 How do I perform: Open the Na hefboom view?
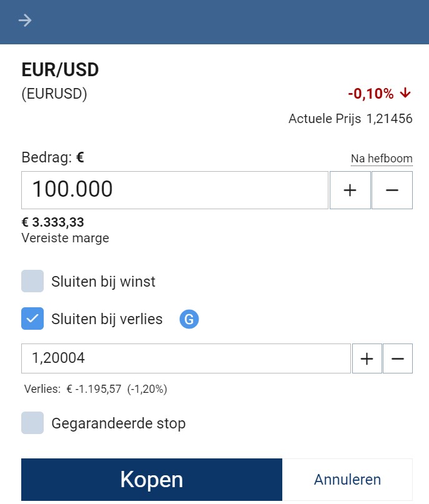382,159
